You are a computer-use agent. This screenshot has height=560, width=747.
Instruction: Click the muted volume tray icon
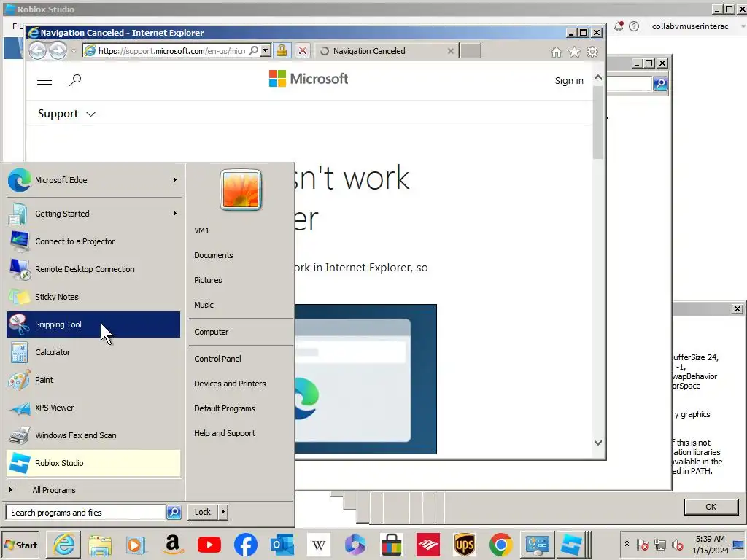[x=677, y=545]
